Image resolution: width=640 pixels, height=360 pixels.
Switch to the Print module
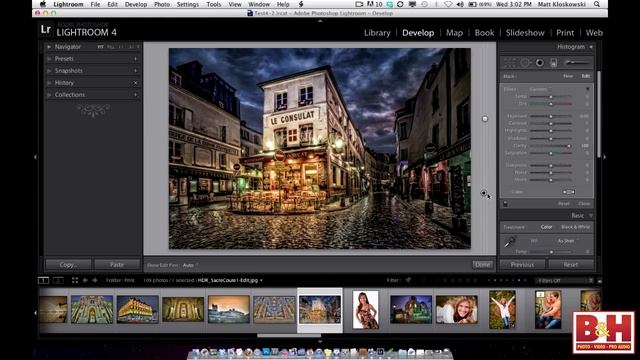[565, 33]
